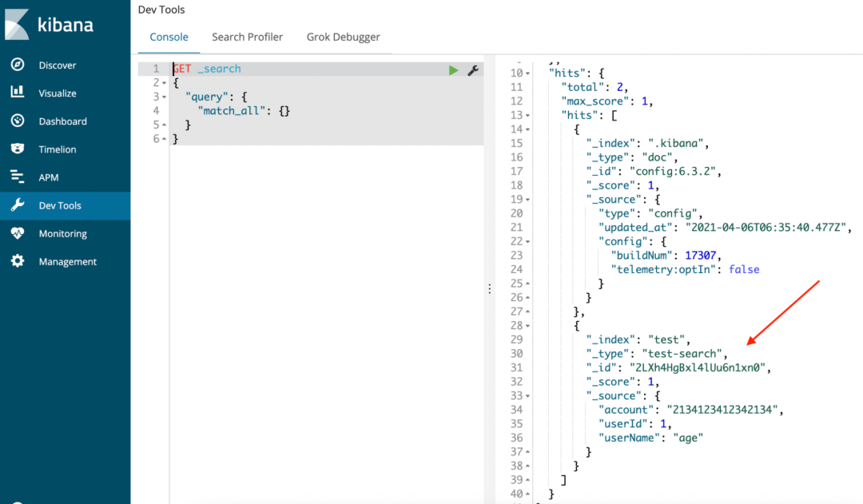This screenshot has height=504, width=863.
Task: Click "userId": 1 line
Action: pyautogui.click(x=635, y=423)
